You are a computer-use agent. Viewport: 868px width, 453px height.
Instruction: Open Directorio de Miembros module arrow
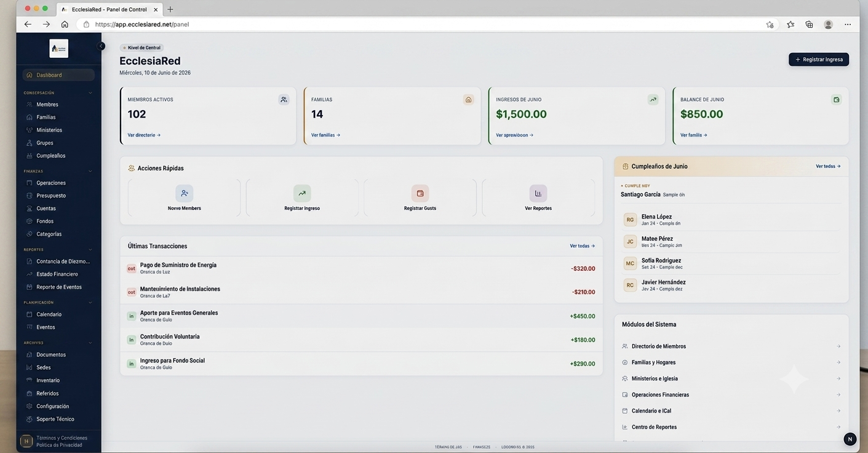click(x=838, y=347)
